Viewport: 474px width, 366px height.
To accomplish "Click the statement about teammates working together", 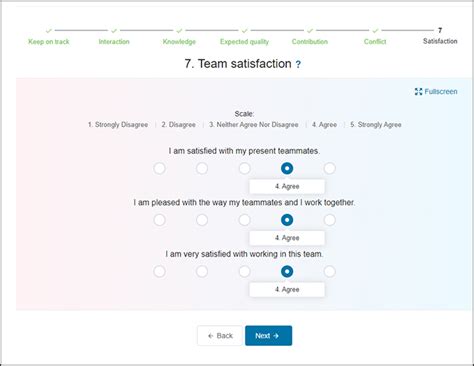I will (x=244, y=203).
